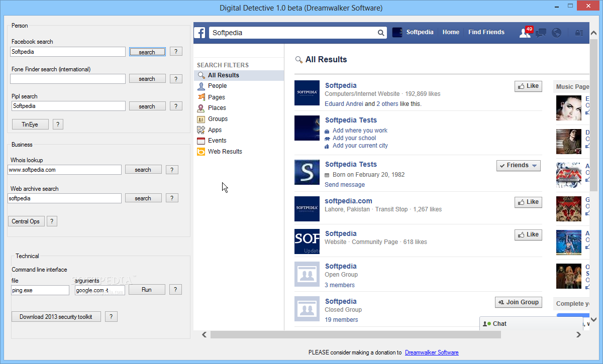Open Softpedia Tests thumbnail with S logo

307,172
